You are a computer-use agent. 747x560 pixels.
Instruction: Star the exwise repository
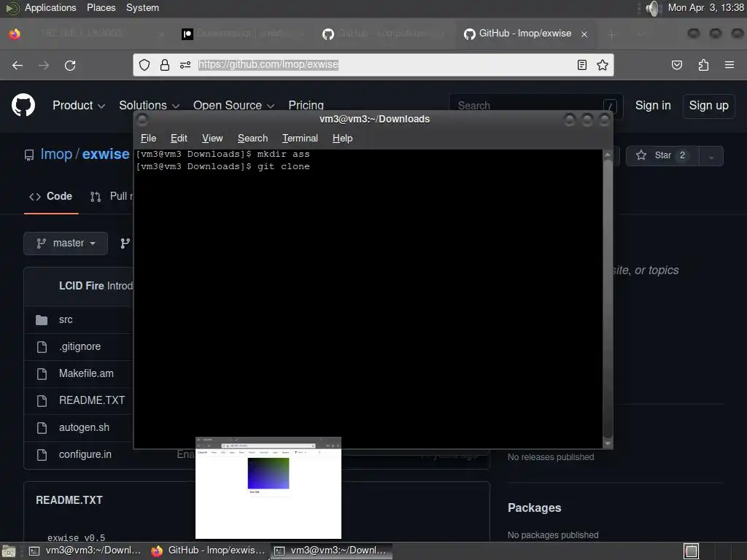[x=662, y=156]
